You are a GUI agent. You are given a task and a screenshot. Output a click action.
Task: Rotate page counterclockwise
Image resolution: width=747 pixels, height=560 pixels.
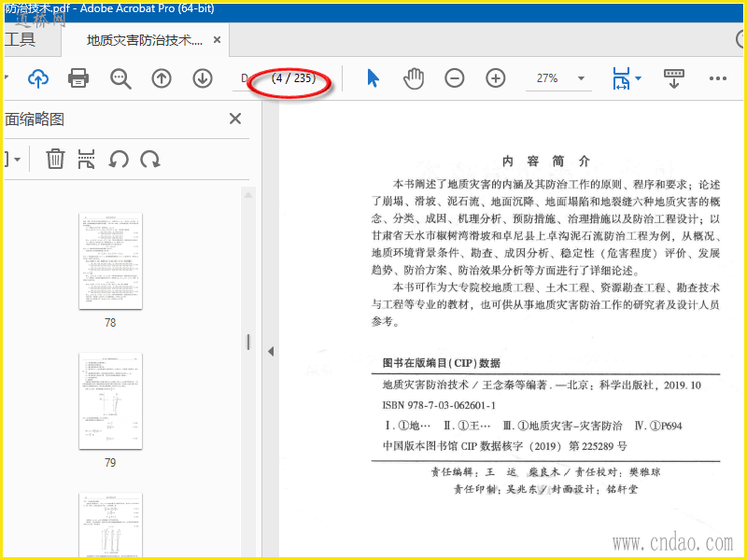tap(119, 159)
